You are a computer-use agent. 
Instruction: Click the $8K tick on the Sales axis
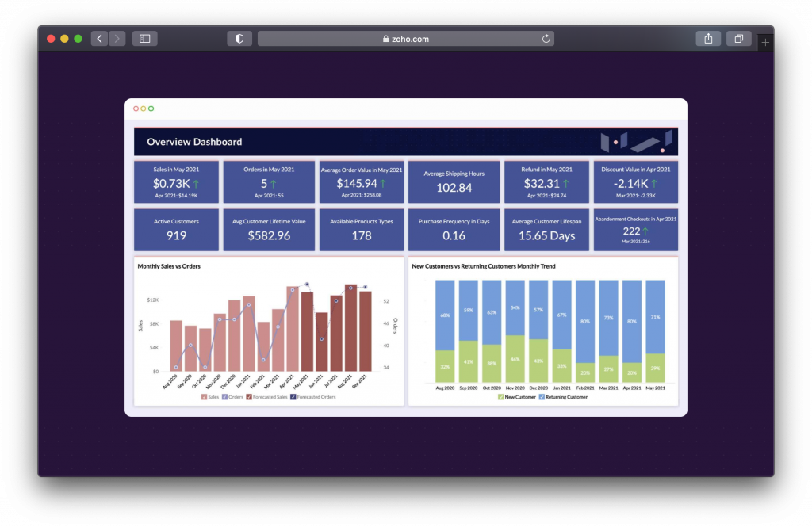pos(154,323)
